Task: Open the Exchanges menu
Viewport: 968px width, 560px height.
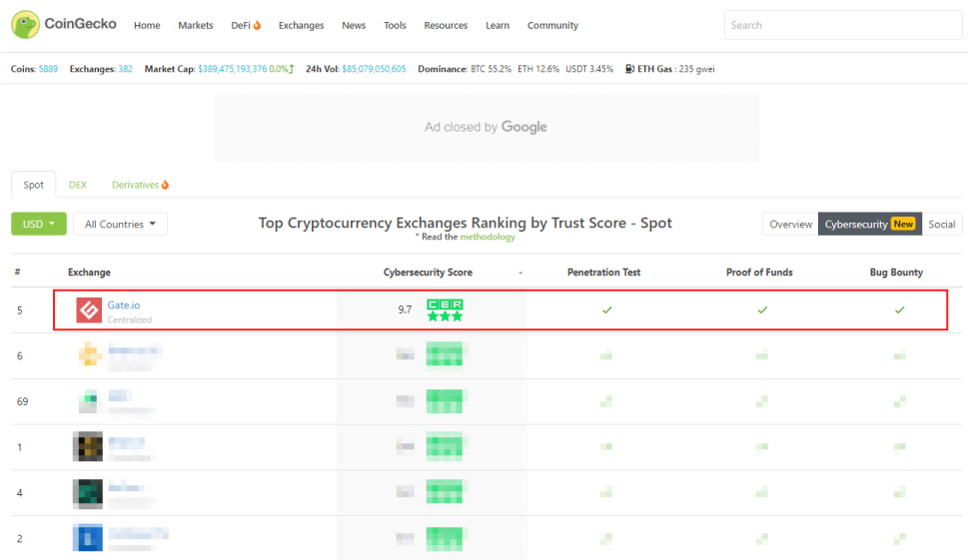Action: (302, 25)
